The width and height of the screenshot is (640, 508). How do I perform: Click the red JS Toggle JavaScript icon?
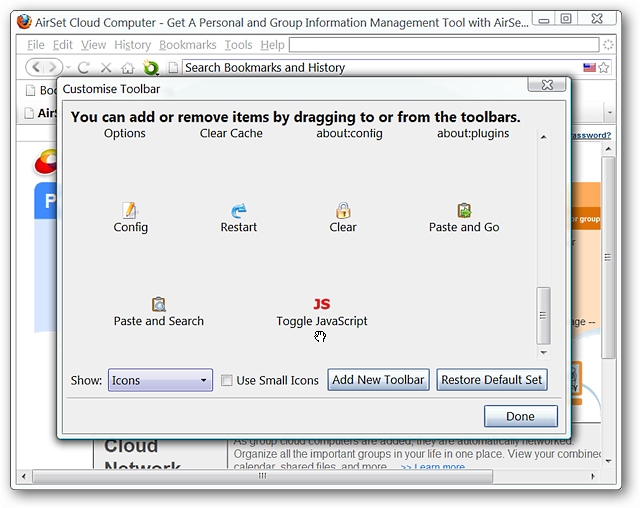coord(322,304)
